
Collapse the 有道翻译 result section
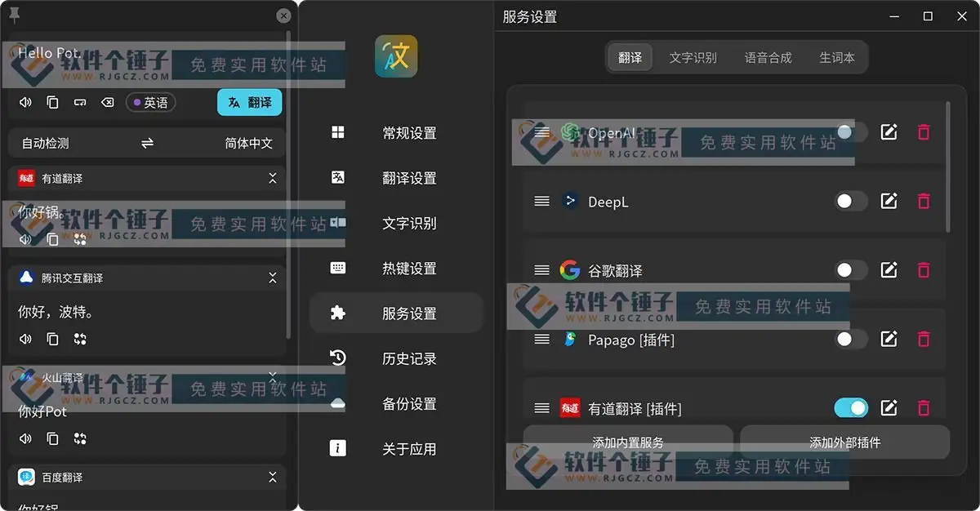(x=273, y=178)
